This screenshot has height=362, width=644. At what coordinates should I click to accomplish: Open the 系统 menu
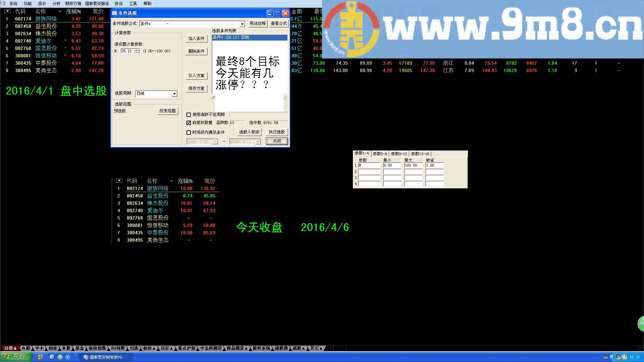coord(13,4)
